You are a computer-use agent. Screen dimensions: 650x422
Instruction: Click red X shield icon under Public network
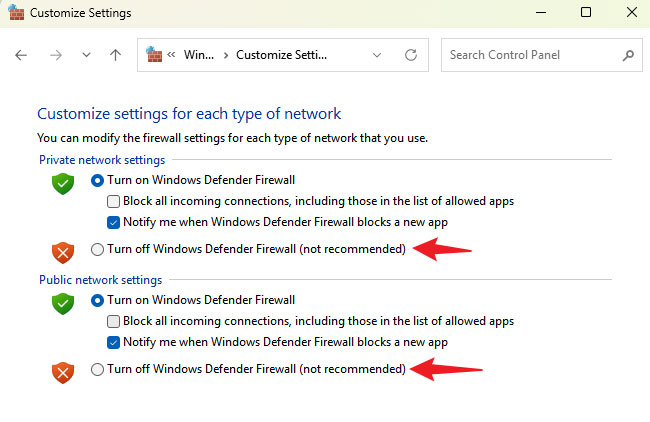[x=63, y=373]
